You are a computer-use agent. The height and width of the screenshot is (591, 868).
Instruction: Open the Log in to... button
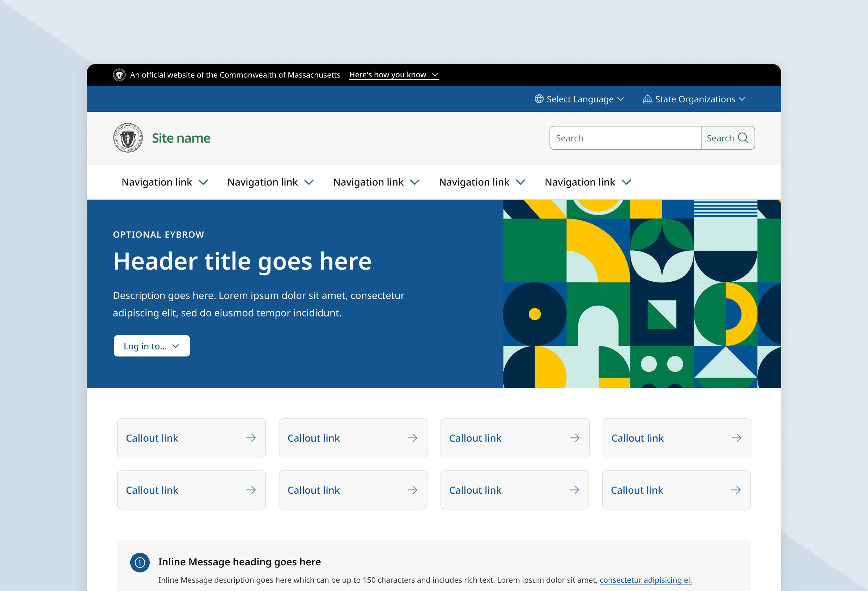pyautogui.click(x=152, y=345)
